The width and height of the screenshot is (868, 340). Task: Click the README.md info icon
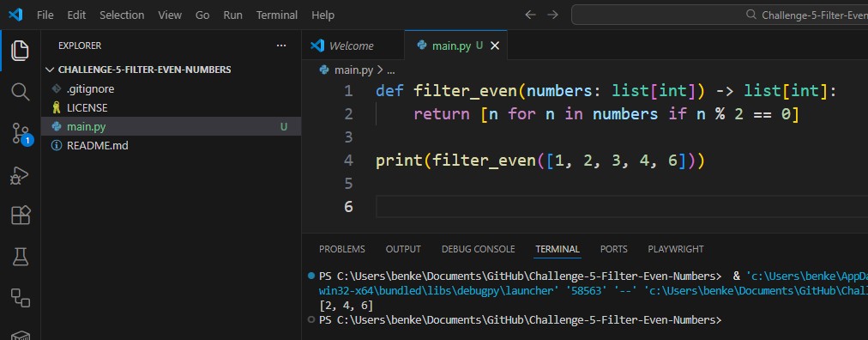pos(57,146)
